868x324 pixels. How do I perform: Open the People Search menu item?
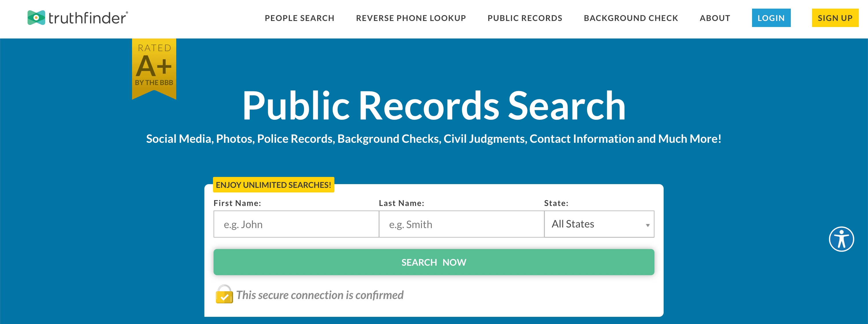tap(300, 18)
